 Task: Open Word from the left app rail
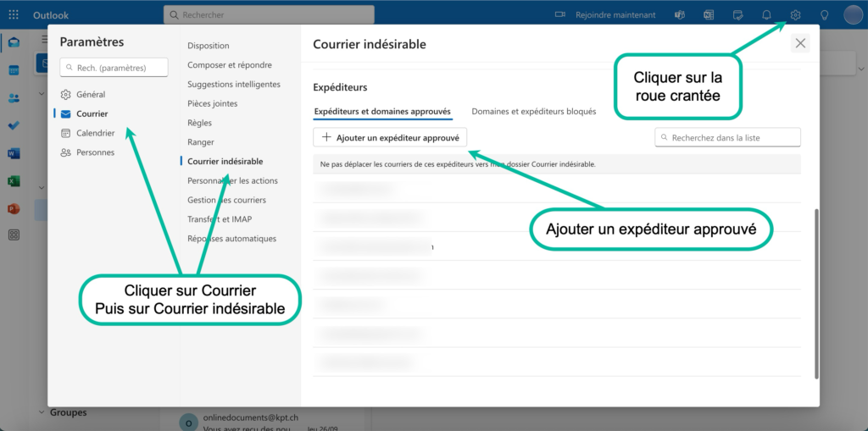14,153
